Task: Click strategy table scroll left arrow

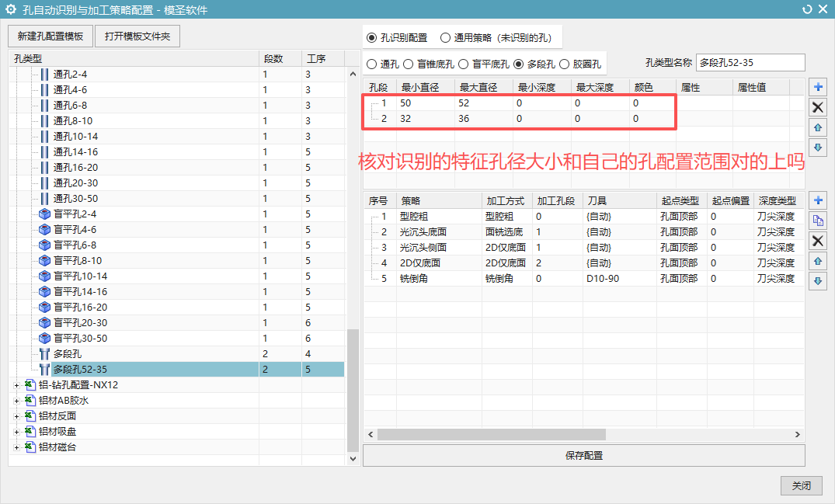Action: point(371,434)
